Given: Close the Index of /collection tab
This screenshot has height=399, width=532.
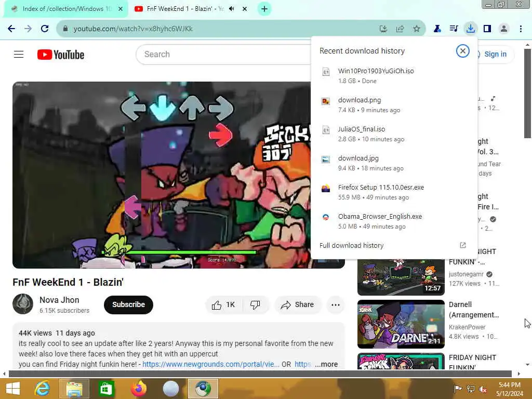Looking at the screenshot, I should pyautogui.click(x=121, y=9).
